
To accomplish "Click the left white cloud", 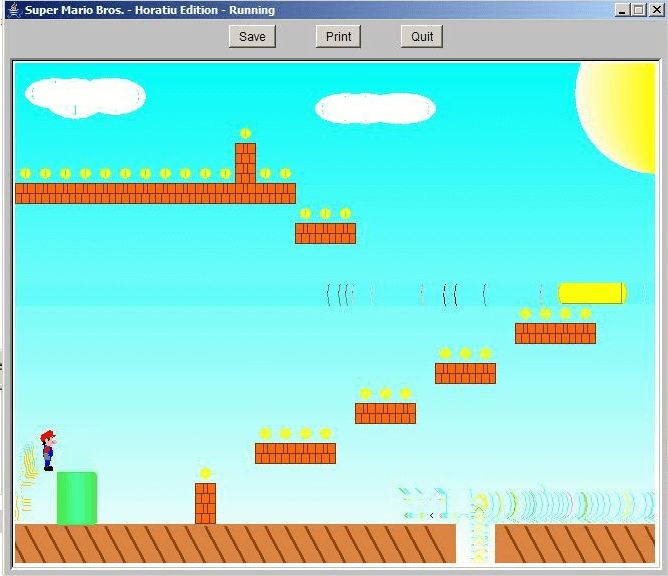I will (86, 98).
